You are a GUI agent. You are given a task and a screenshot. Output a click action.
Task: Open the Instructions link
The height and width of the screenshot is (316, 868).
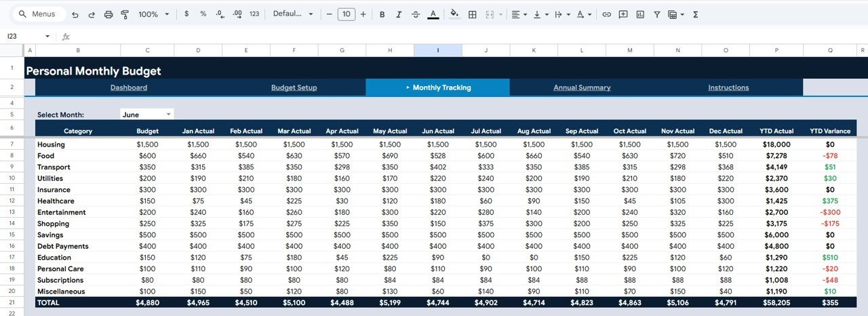tap(728, 87)
